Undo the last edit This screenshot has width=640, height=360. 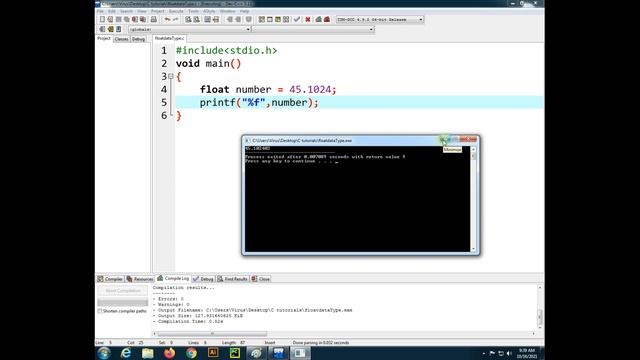(167, 19)
